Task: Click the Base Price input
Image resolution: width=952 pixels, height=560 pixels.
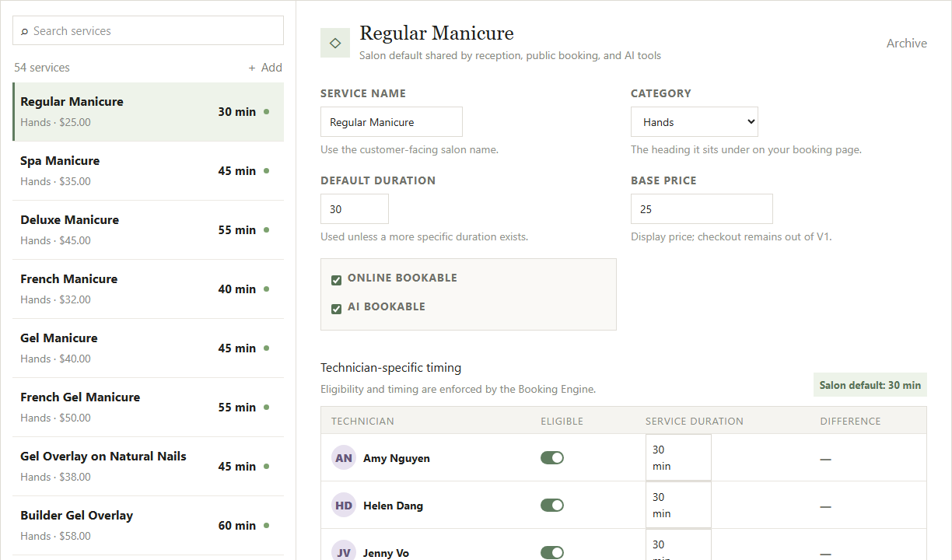Action: (x=702, y=209)
